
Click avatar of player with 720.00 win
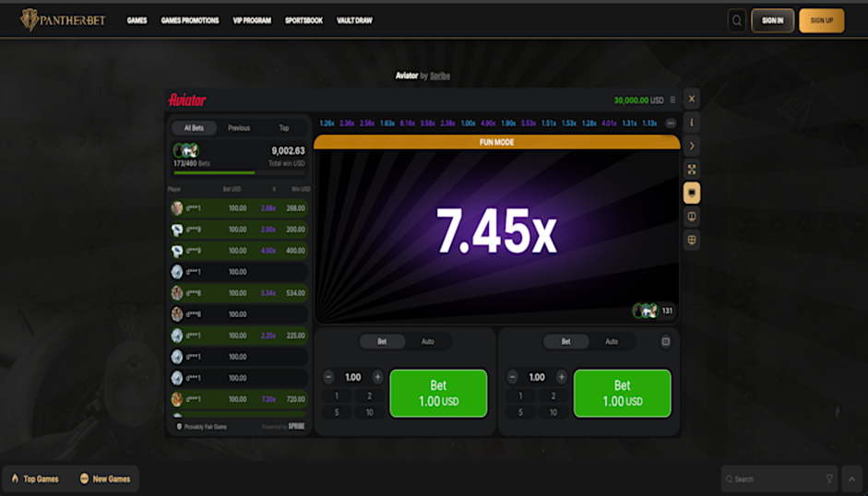pyautogui.click(x=177, y=399)
